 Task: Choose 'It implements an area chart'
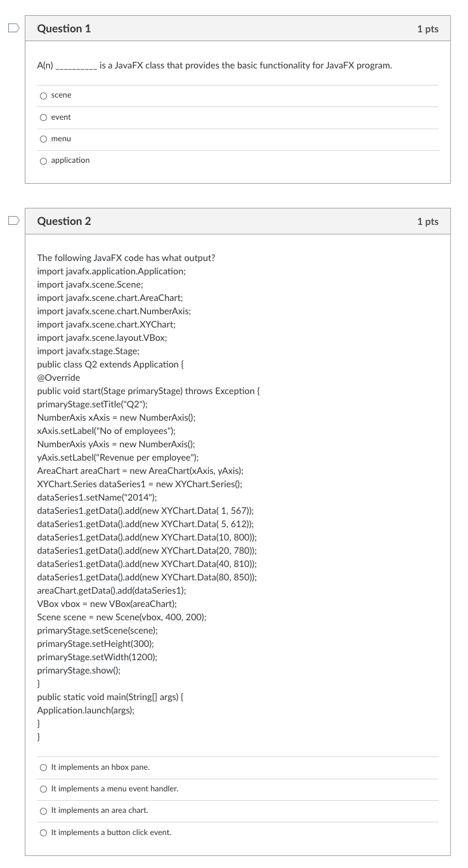(x=44, y=810)
